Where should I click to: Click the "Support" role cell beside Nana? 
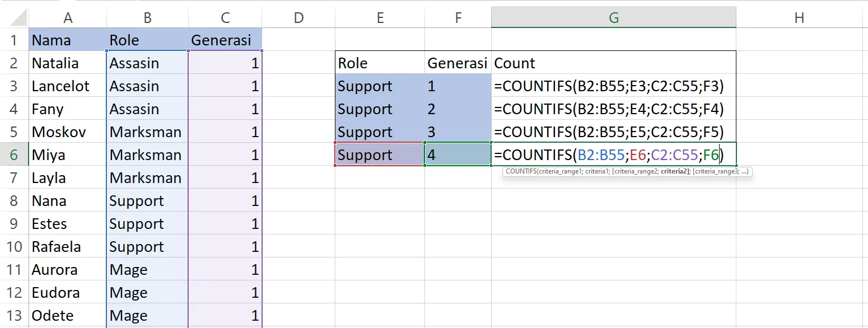[x=147, y=201]
